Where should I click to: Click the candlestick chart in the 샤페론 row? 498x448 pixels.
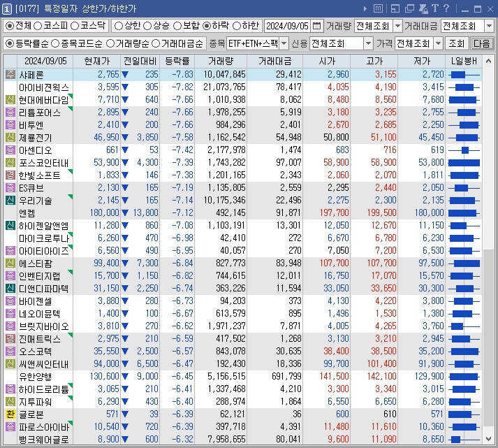[x=464, y=75]
